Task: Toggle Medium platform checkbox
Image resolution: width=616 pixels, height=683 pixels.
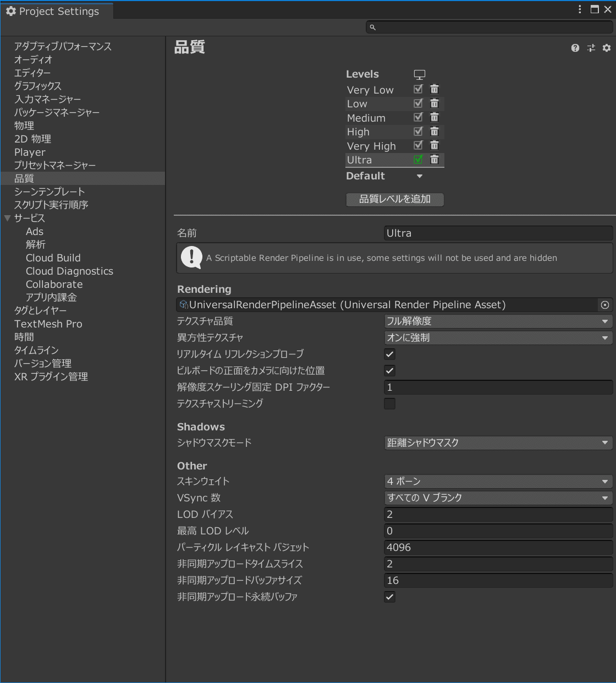Action: tap(419, 117)
